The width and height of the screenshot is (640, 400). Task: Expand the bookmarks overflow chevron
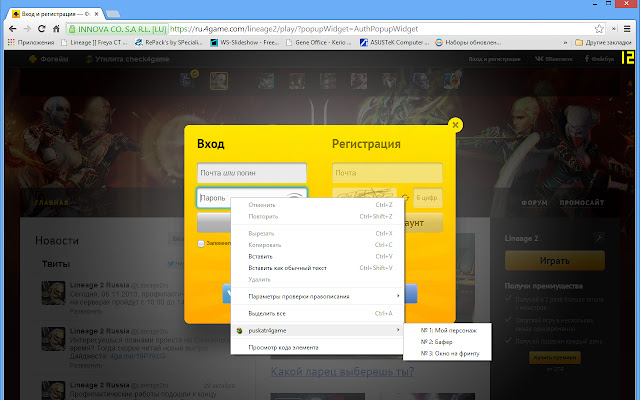565,42
